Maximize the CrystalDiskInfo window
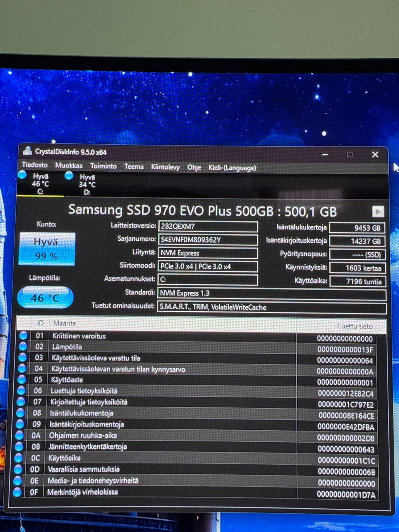399x532 pixels. tap(350, 154)
